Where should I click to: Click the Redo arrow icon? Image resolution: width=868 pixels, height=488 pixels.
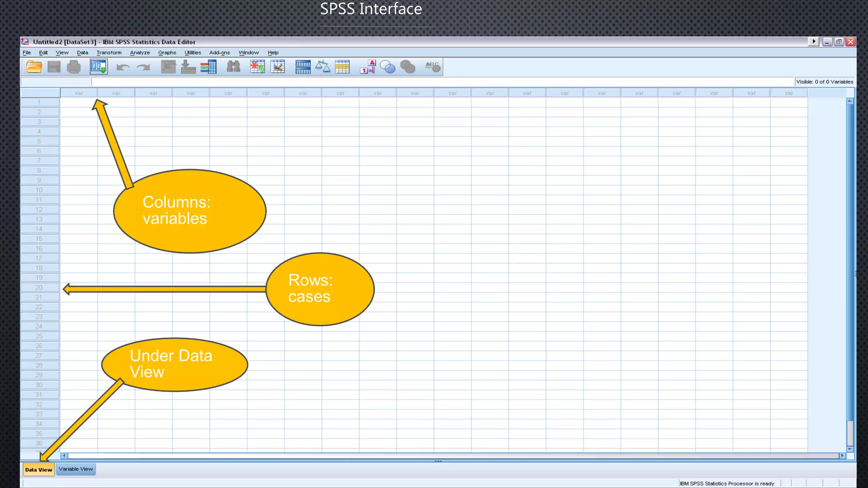[x=144, y=67]
